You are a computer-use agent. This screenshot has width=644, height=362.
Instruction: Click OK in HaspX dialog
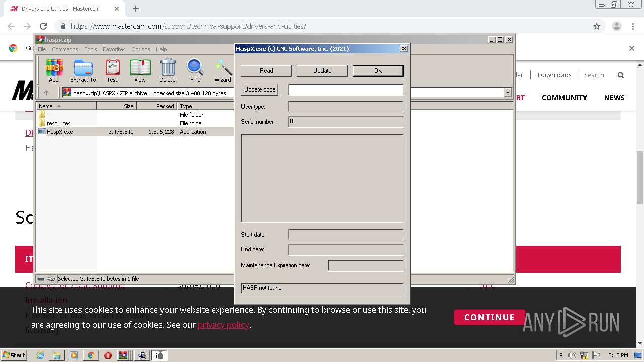click(378, 71)
